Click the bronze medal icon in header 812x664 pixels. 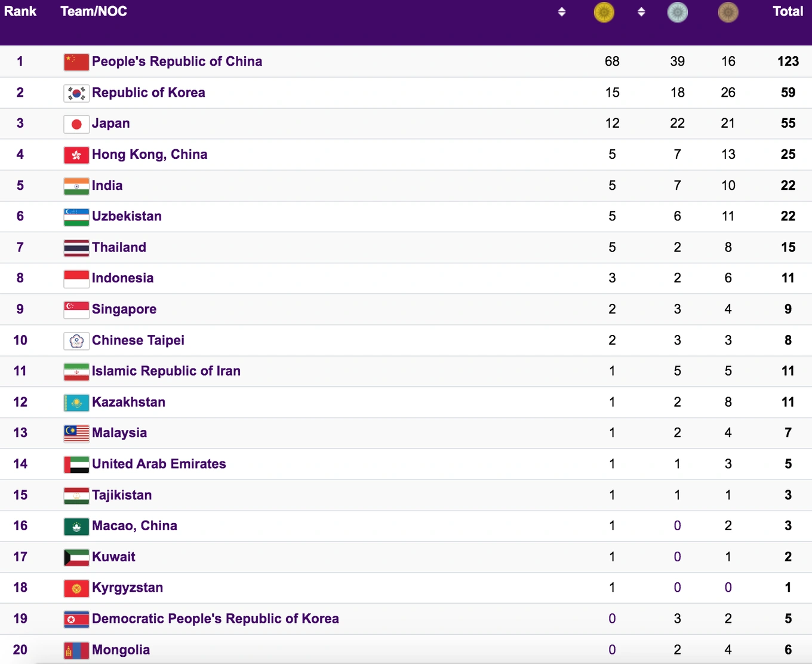[728, 13]
